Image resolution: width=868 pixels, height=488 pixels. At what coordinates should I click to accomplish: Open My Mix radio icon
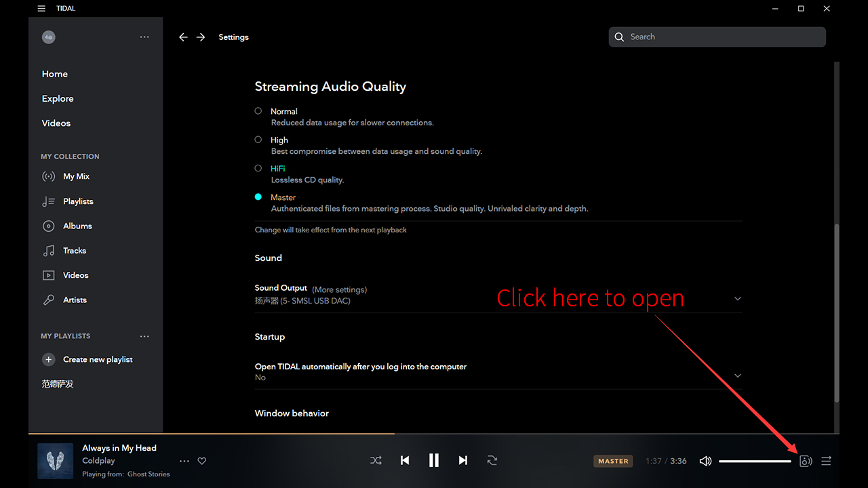(x=48, y=176)
